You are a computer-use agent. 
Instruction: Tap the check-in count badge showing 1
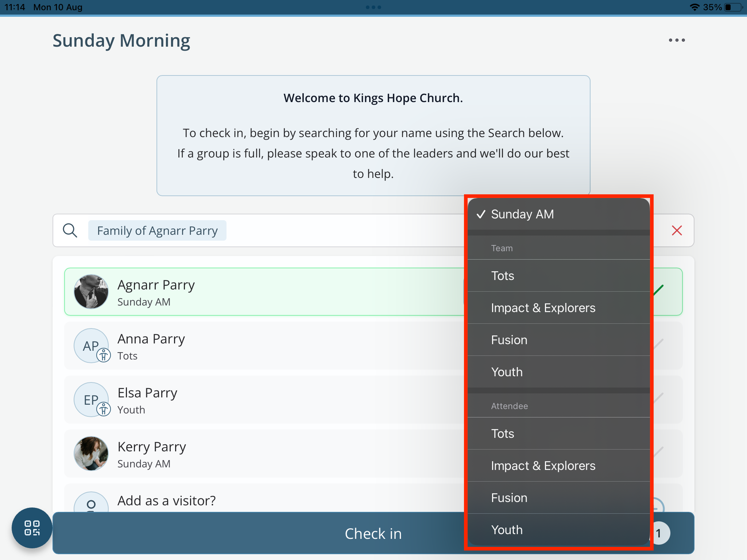point(659,533)
